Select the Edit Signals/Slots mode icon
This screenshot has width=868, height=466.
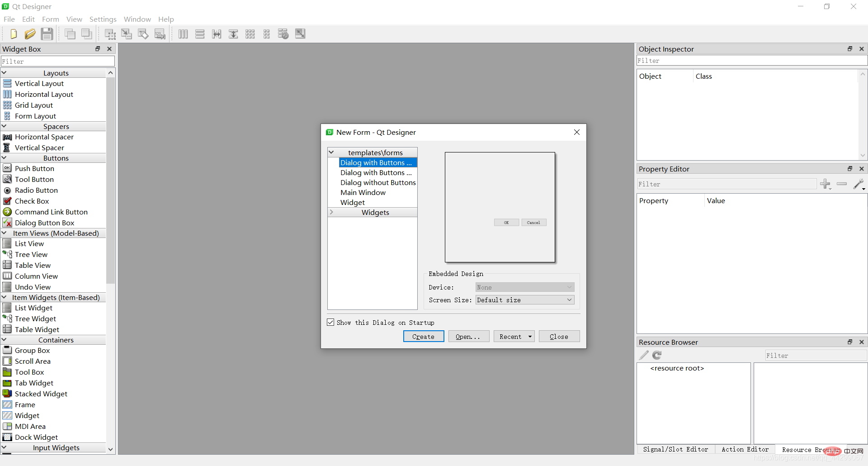tap(127, 34)
